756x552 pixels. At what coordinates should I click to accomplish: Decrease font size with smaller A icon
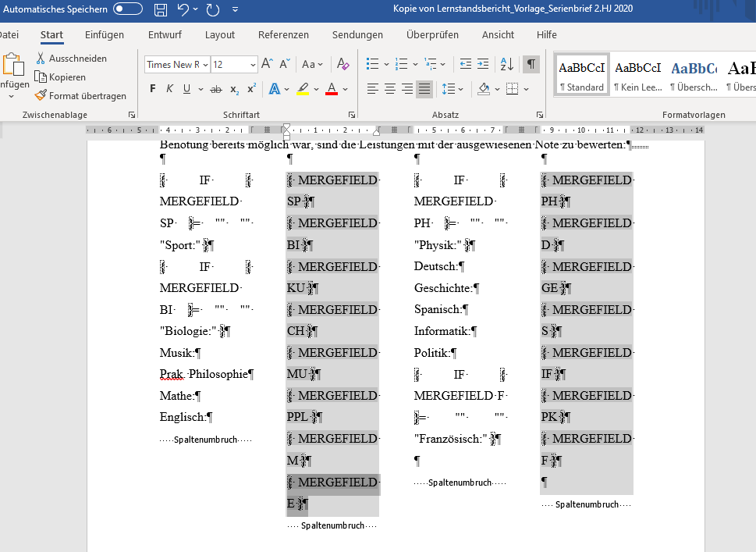click(285, 64)
